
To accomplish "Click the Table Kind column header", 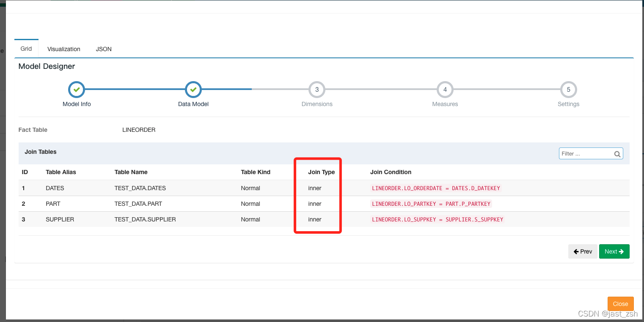I will pos(256,172).
